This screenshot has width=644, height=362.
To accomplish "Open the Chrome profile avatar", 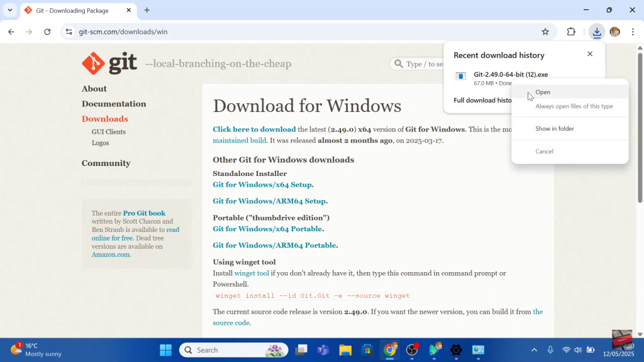I will pos(615,31).
